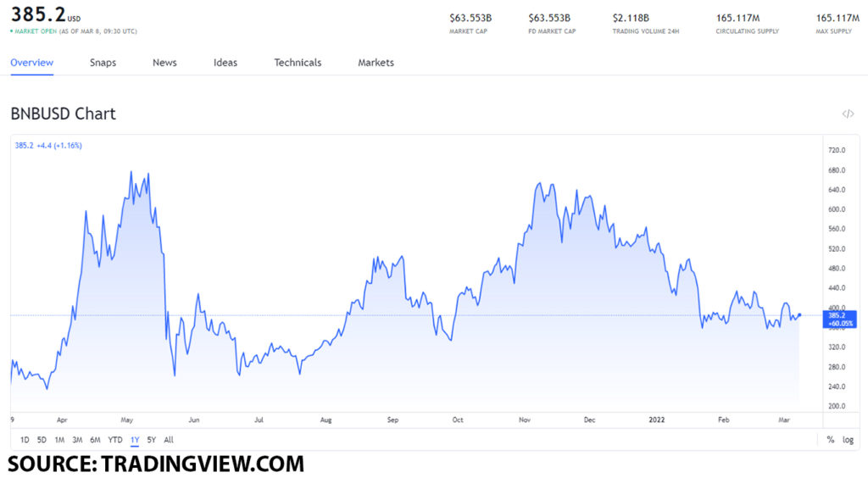Select the Technicals tab

tap(298, 63)
